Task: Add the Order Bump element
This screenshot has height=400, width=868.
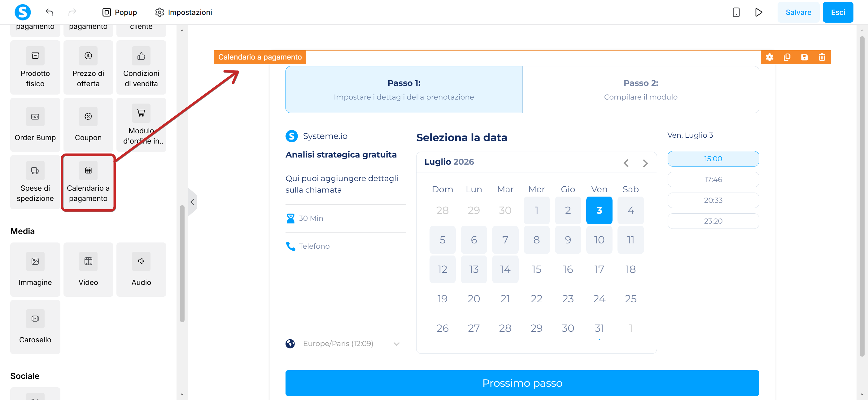Action: (x=35, y=124)
